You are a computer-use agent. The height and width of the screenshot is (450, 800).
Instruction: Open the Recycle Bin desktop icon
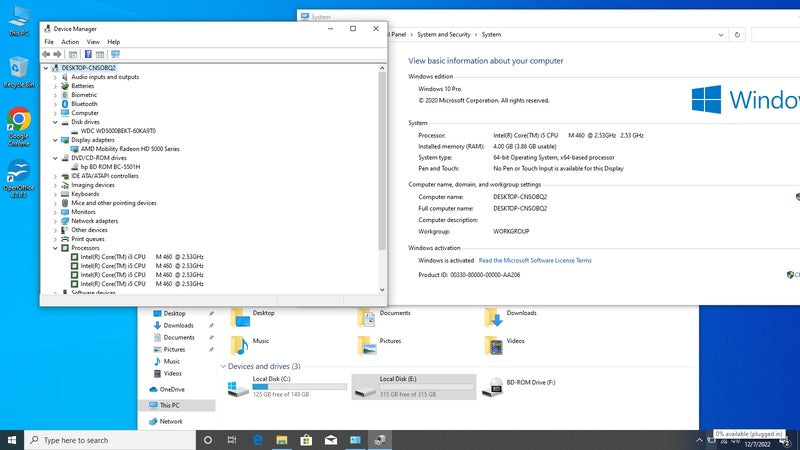(17, 72)
